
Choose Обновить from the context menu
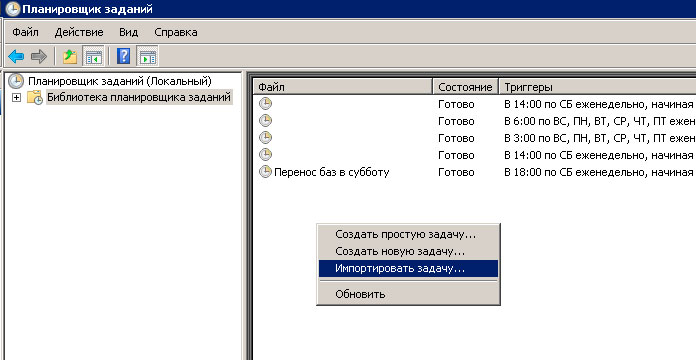pyautogui.click(x=408, y=294)
